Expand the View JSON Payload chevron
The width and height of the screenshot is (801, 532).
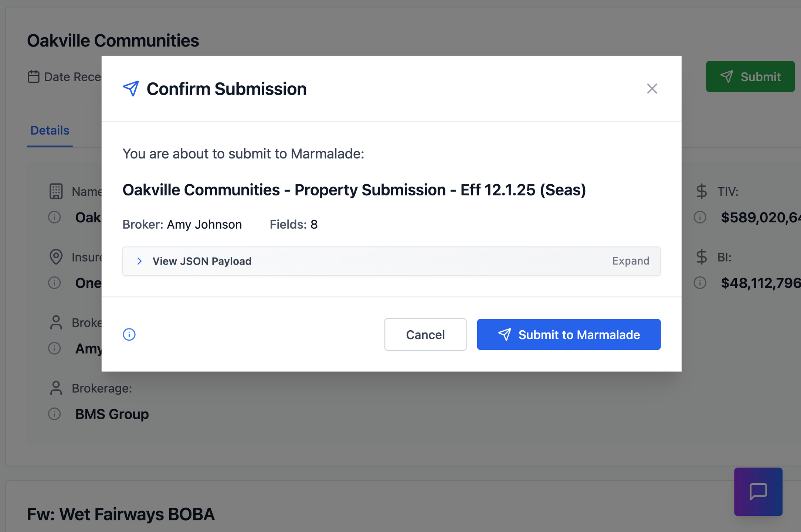click(139, 261)
